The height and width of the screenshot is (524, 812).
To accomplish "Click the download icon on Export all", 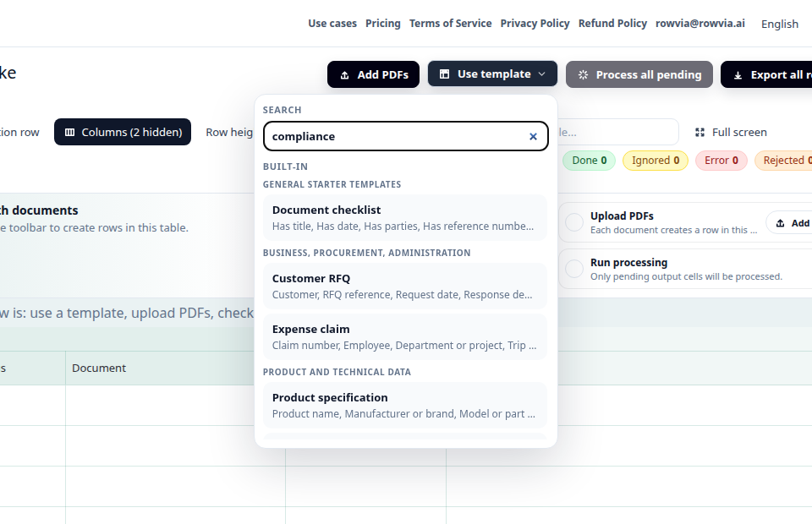I will click(738, 75).
